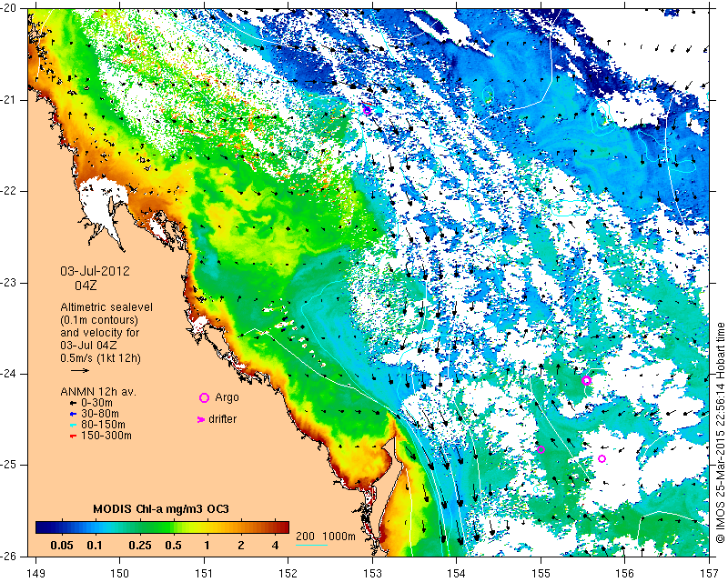Click the 0.5m/s velocity scale arrow

(x=80, y=370)
